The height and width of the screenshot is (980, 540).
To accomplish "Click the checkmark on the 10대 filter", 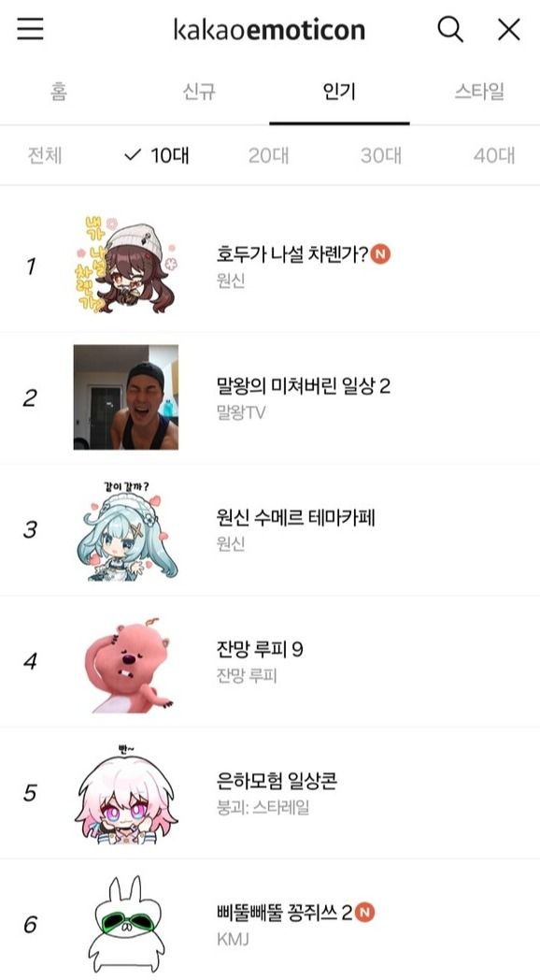I will point(130,156).
